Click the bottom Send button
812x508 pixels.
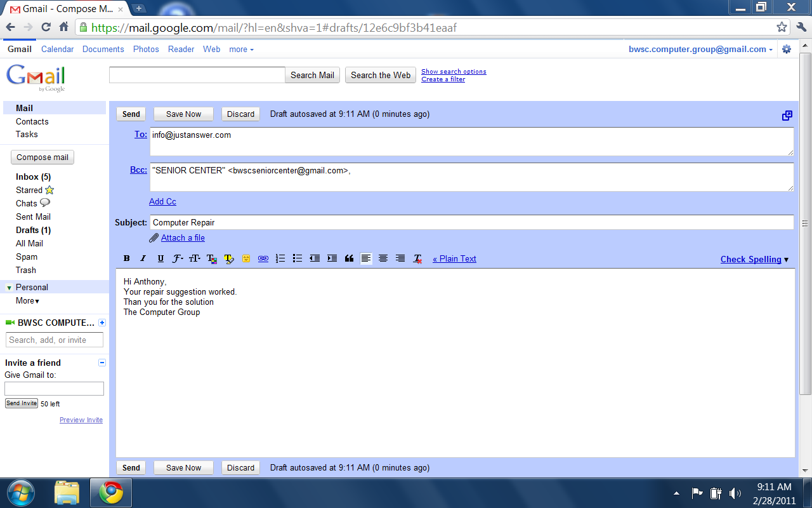[x=131, y=468]
